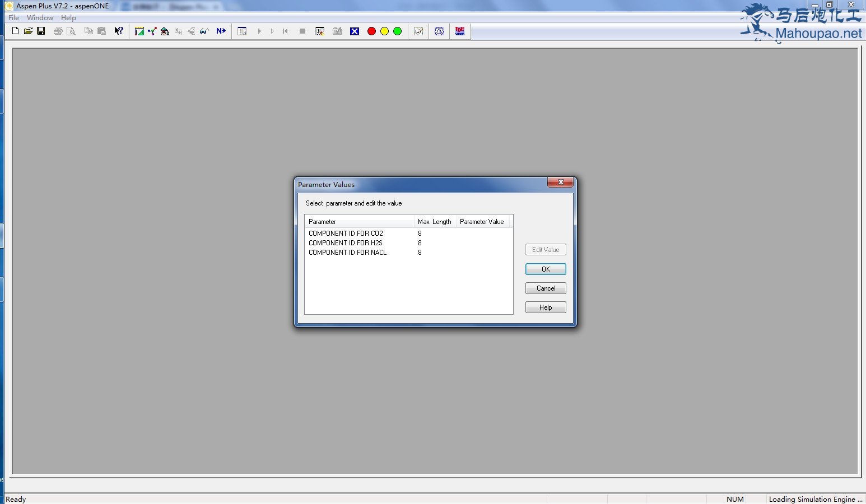Image resolution: width=866 pixels, height=504 pixels.
Task: Click the Components molecule icon
Action: click(x=152, y=31)
